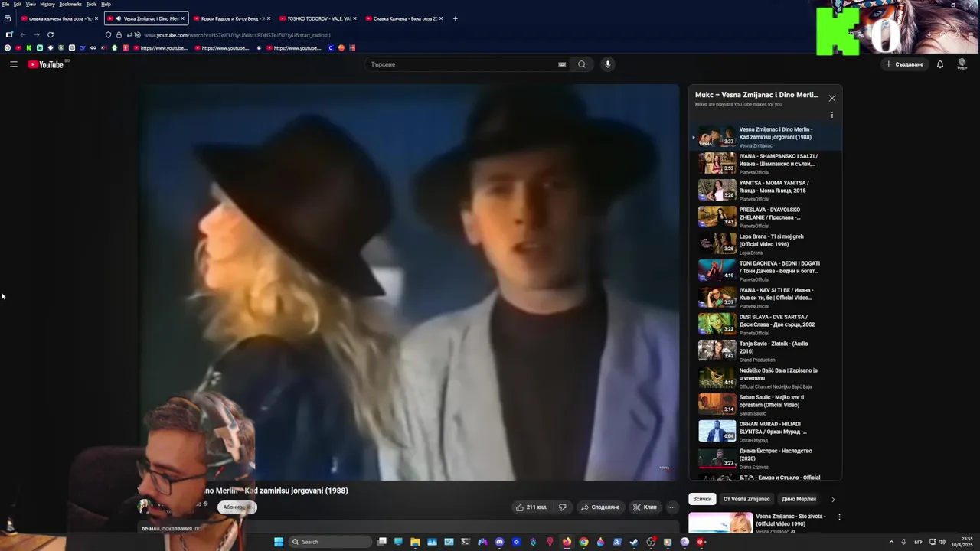The width and height of the screenshot is (980, 551).
Task: Open a new browser tab
Action: tap(456, 18)
